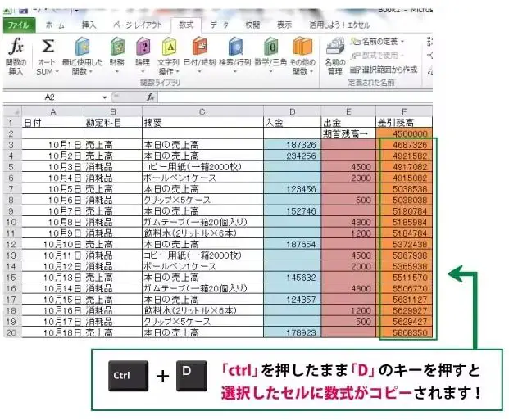Select column D header
Viewport: 509px width, 420px height.
point(292,111)
